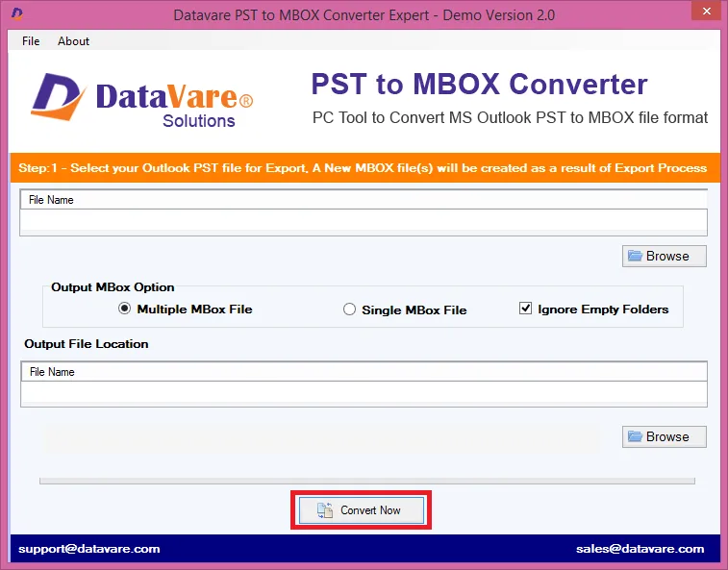This screenshot has width=728, height=570.
Task: Select the Single MBox File option
Action: [x=405, y=310]
